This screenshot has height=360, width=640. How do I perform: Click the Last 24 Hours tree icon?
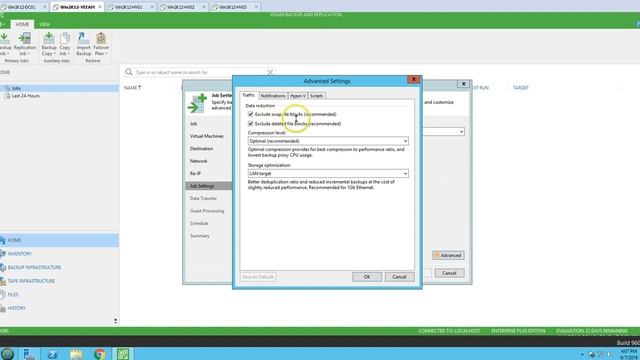coord(7,96)
